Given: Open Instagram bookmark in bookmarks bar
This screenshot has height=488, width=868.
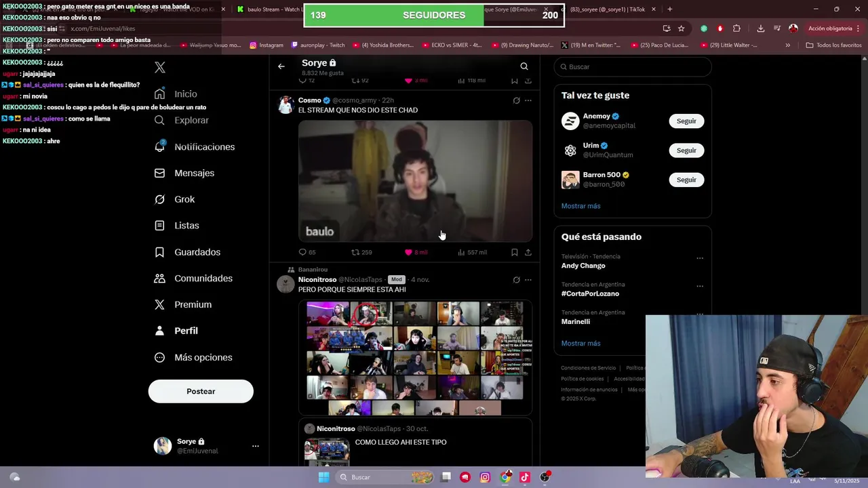Looking at the screenshot, I should (267, 45).
